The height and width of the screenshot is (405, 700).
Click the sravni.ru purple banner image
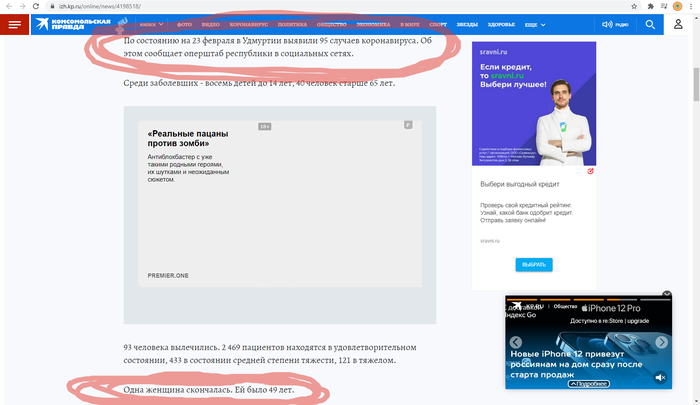[534, 104]
